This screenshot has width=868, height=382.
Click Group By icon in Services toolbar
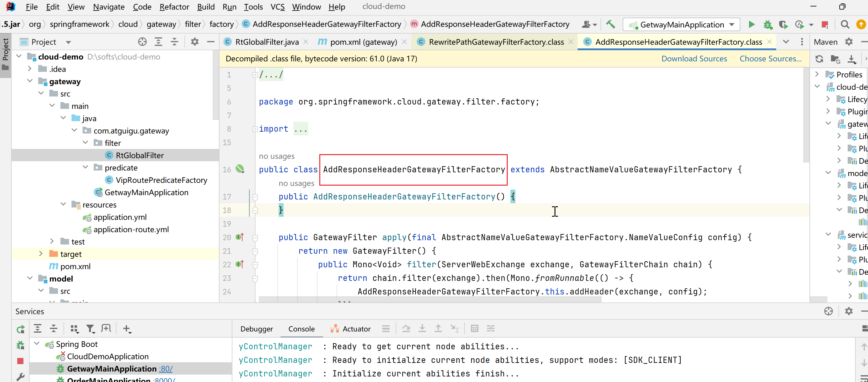74,328
